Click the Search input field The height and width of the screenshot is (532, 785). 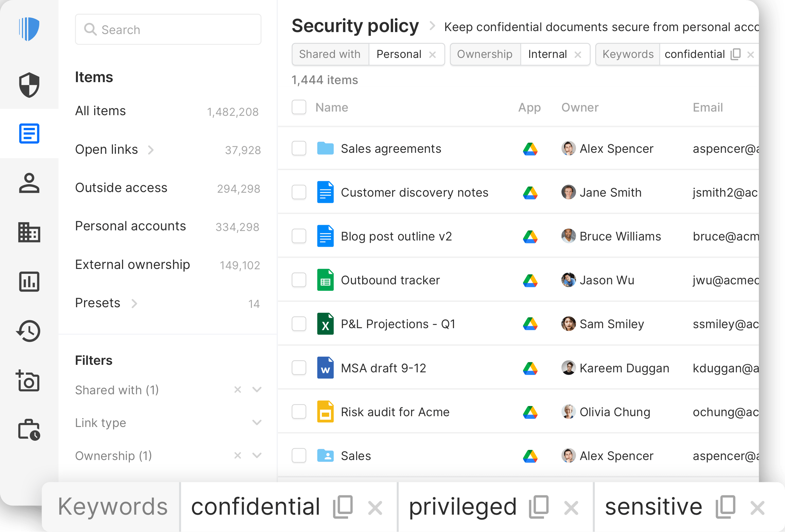[x=168, y=29]
